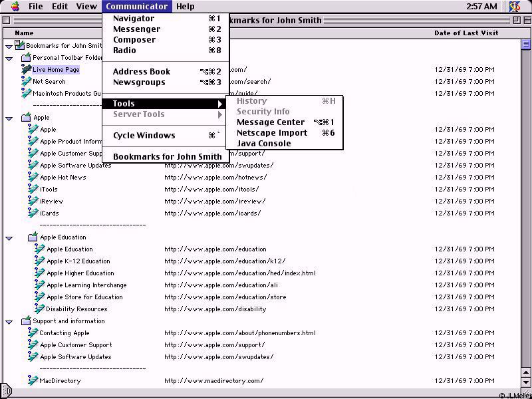Collapse the Apple Education folder triangle
Screen dimensions: 532x399
click(x=9, y=238)
